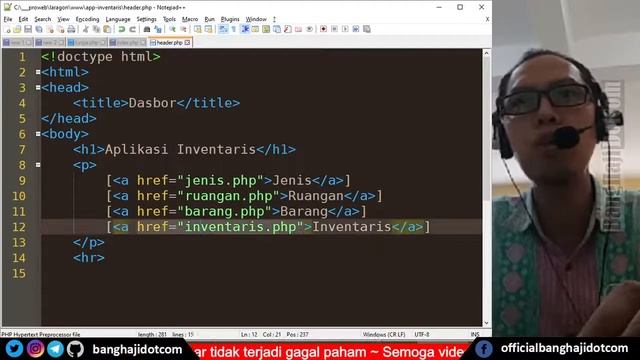Click the UTF-8 encoding status entry
Viewport: 640px width, 360px height.
point(422,334)
